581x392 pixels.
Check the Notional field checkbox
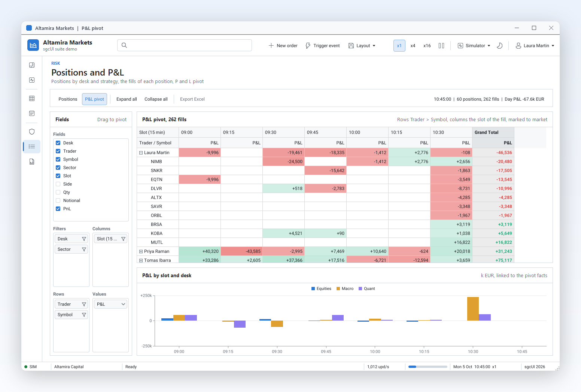coord(58,200)
